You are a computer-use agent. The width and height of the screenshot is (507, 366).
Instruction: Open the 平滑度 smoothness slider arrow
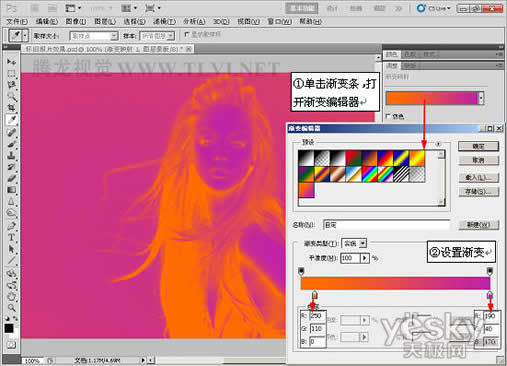[x=365, y=258]
